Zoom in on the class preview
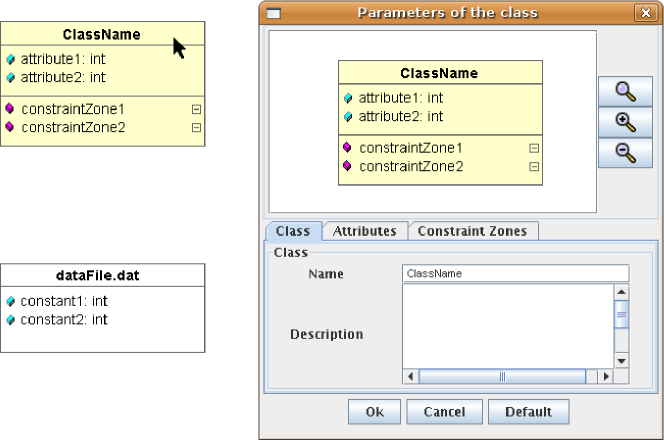 625,122
